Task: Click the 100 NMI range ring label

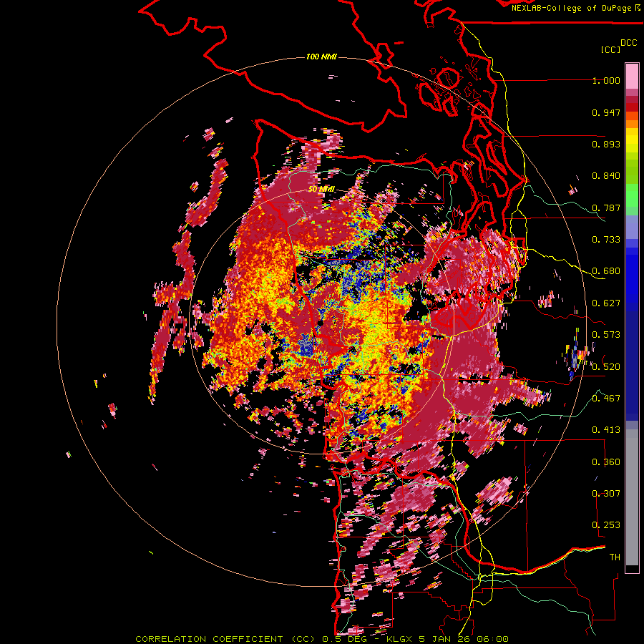Action: (321, 57)
